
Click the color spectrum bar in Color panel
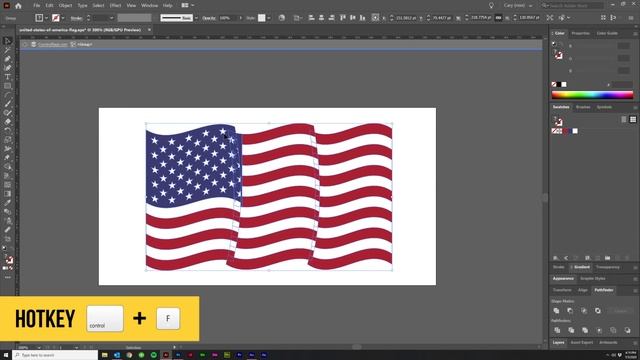592,95
